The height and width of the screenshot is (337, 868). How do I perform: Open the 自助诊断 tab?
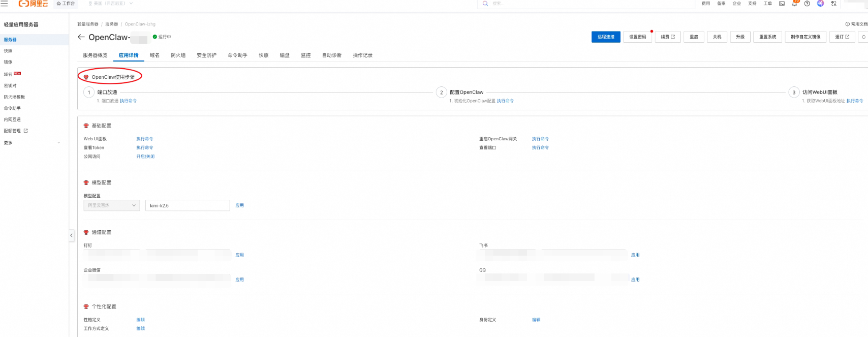coord(332,55)
